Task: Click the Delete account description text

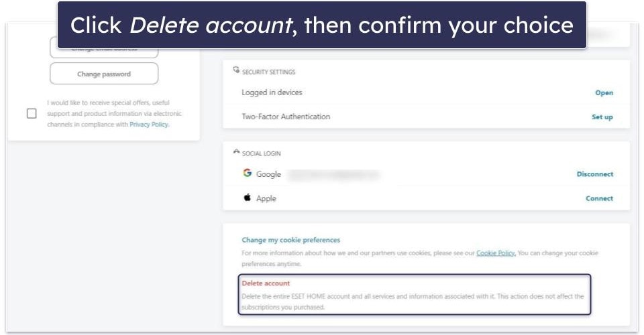Action: click(x=413, y=301)
